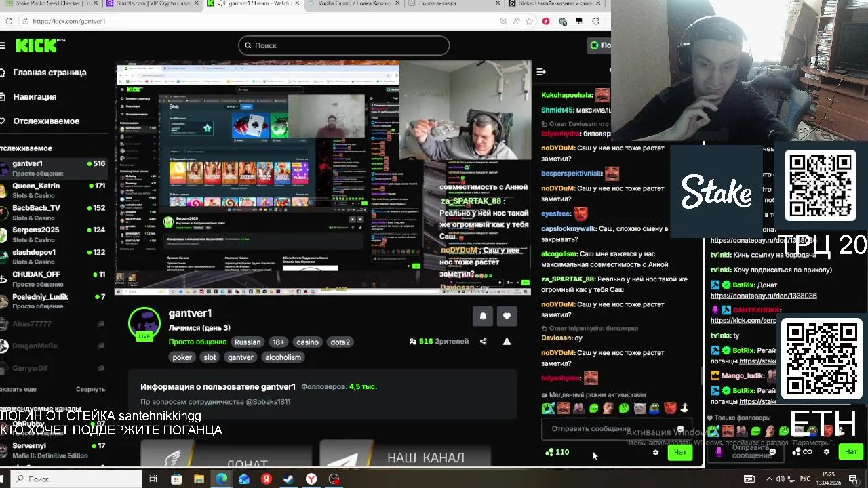
Task: Select the dota2 tag
Action: pos(340,342)
